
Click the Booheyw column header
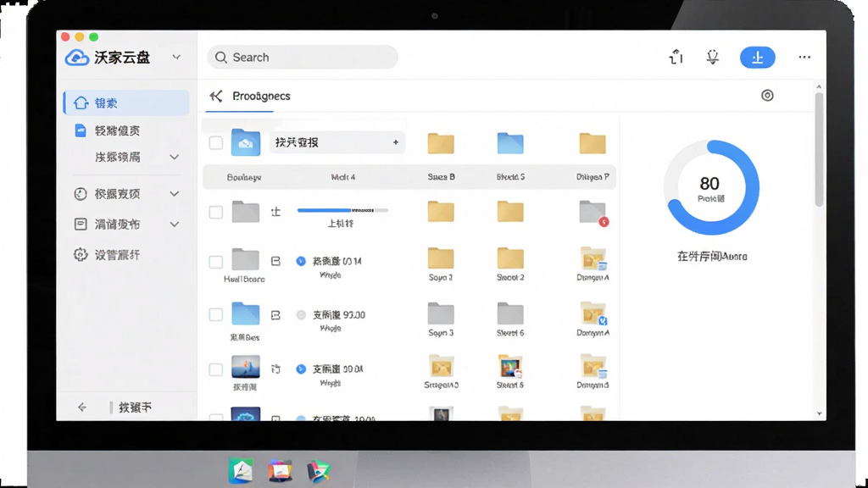(244, 177)
